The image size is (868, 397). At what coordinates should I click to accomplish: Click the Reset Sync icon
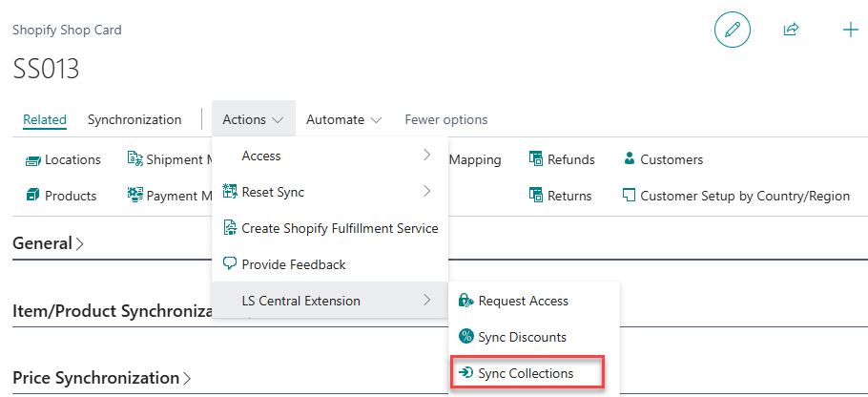point(230,192)
